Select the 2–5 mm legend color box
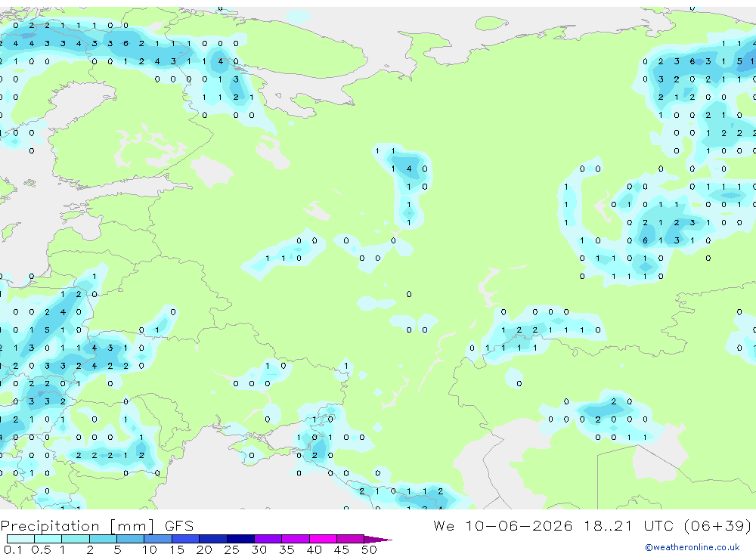Screen dimensions: 756x554 (x=103, y=539)
